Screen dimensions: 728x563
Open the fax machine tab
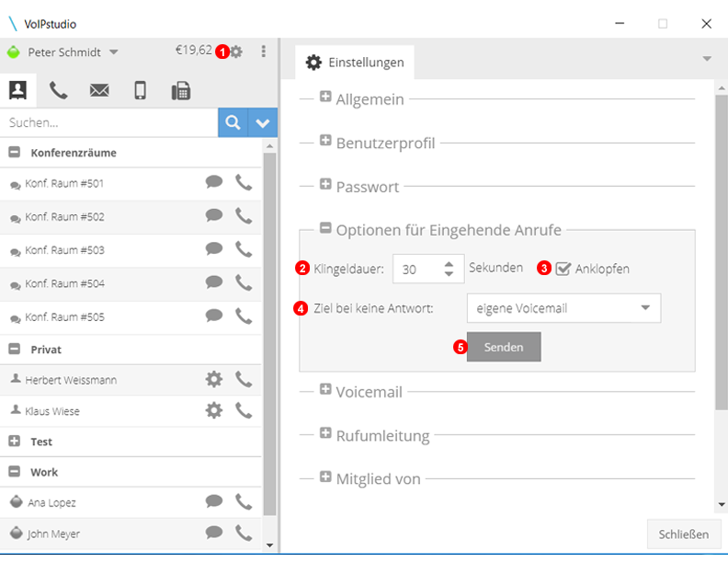pos(180,90)
